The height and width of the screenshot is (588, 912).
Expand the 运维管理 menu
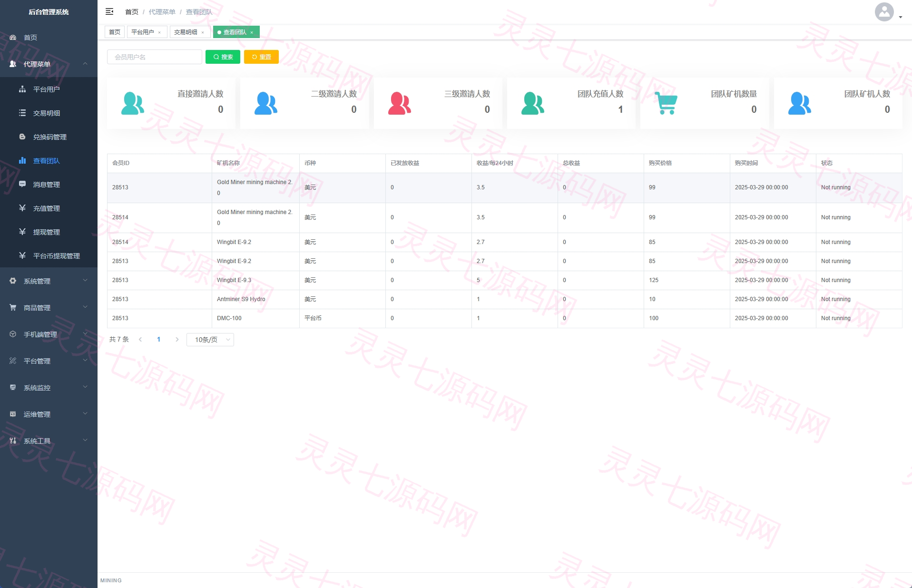[x=49, y=414]
